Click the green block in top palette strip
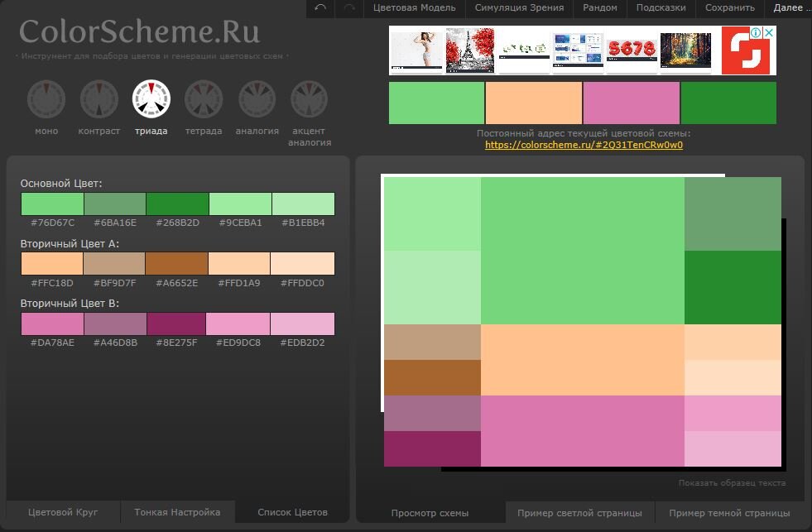The image size is (812, 532). pyautogui.click(x=436, y=103)
